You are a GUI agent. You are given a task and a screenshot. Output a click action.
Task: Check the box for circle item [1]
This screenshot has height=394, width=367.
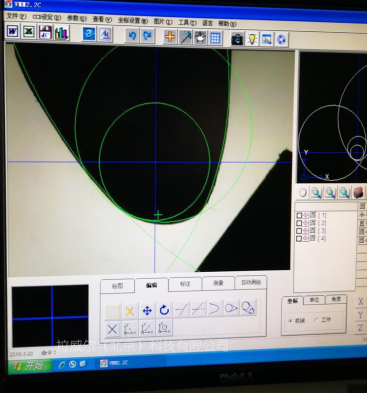(299, 216)
